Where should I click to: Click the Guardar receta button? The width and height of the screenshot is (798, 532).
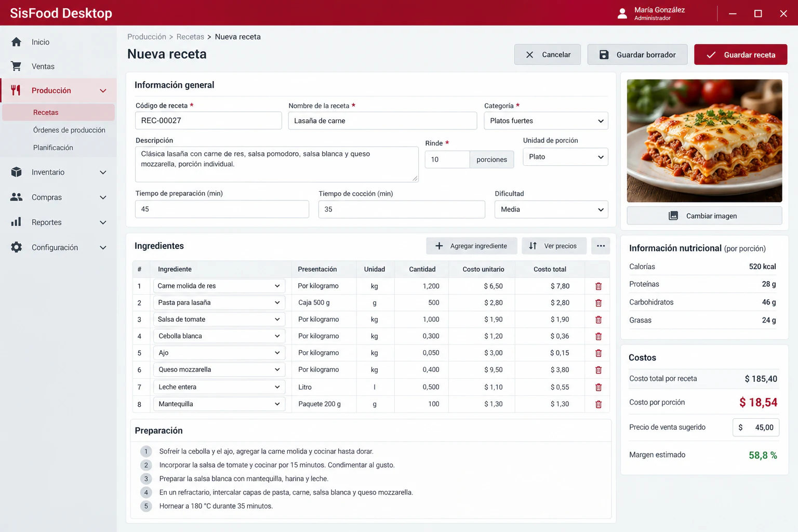pyautogui.click(x=740, y=55)
